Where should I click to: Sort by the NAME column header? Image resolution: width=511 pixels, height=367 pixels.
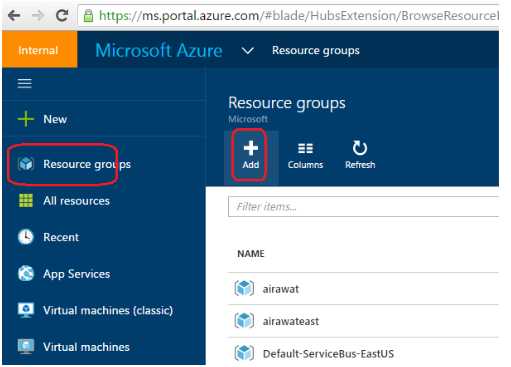[251, 254]
